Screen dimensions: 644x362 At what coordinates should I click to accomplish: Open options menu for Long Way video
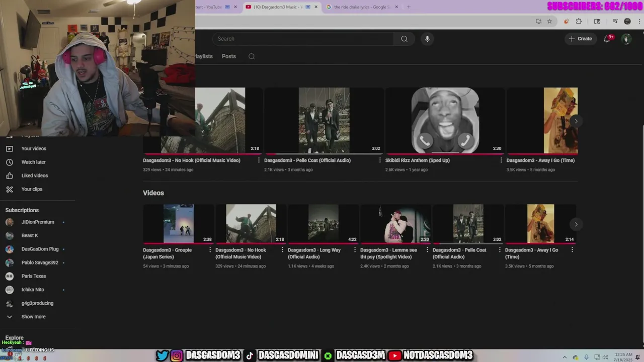355,250
